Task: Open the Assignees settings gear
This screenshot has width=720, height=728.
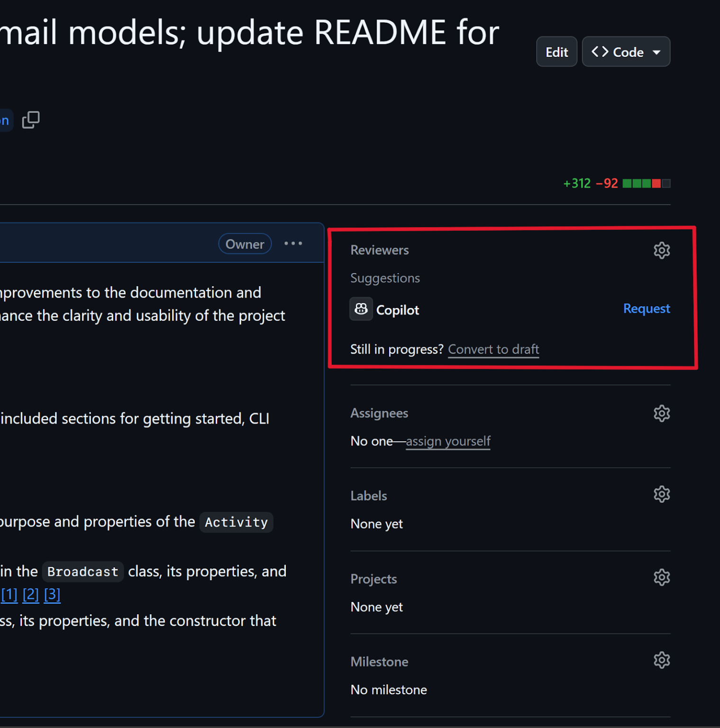Action: (661, 413)
